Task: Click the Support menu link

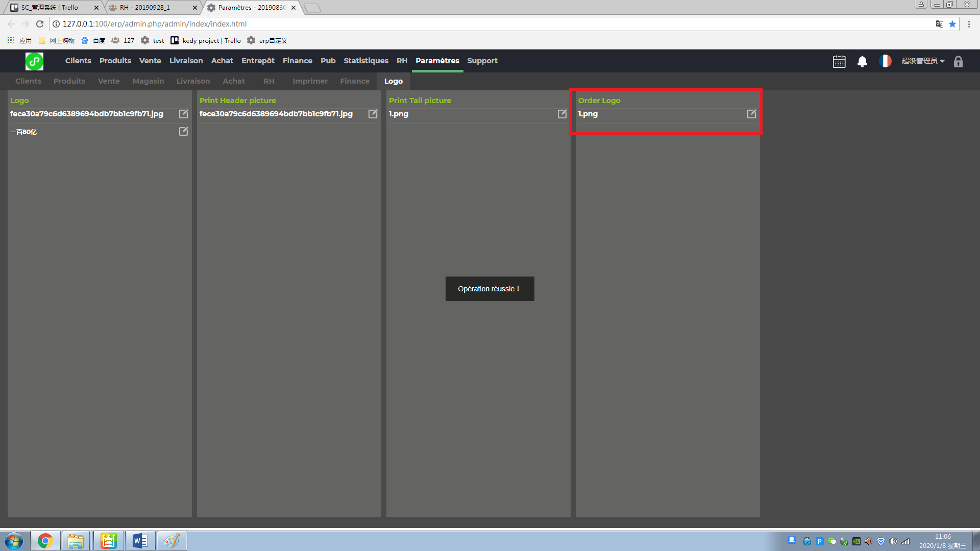Action: (482, 61)
